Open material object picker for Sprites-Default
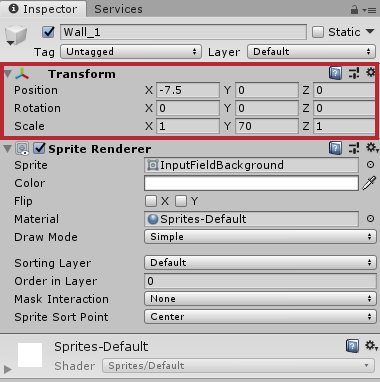380x382 pixels. (x=370, y=219)
